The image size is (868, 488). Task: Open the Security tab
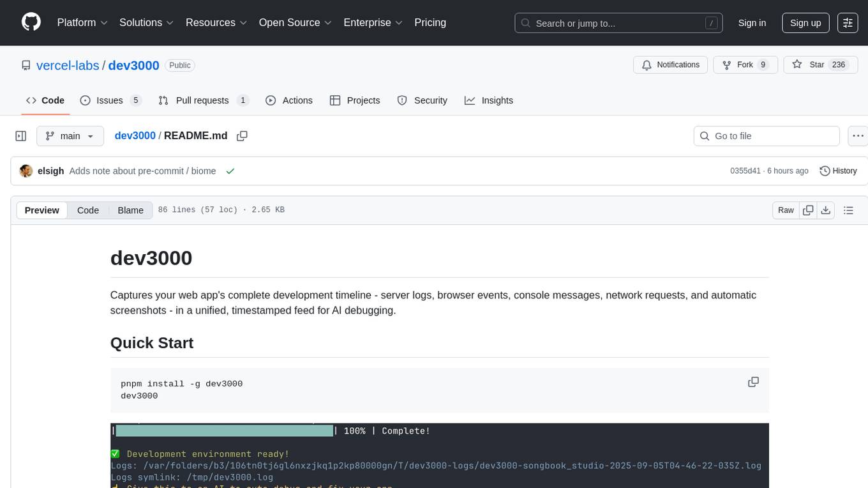pos(423,100)
